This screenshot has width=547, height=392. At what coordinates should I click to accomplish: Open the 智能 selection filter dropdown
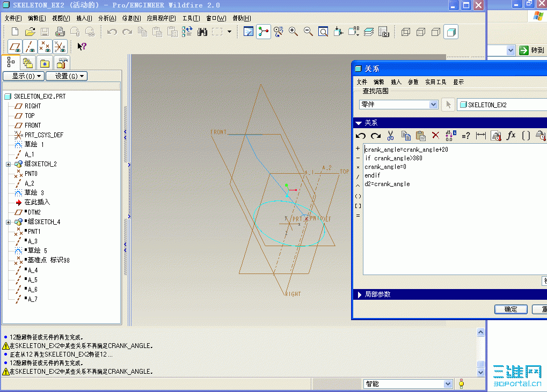[x=448, y=383]
